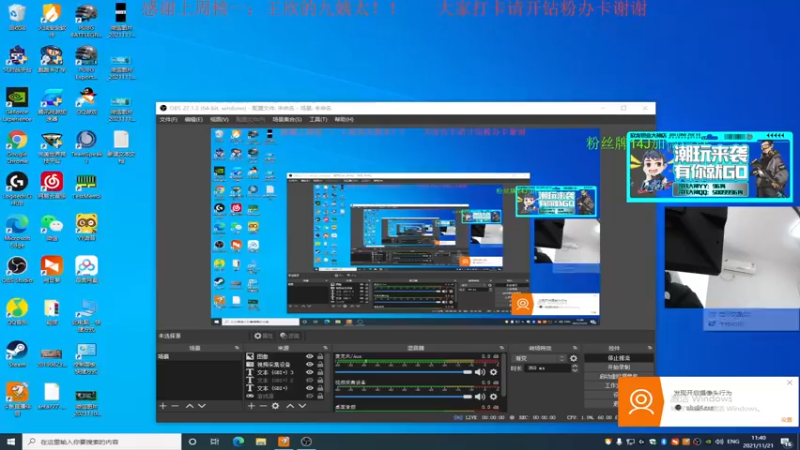Open 麦克风/Aux audio settings gear
The height and width of the screenshot is (450, 800).
pos(493,372)
